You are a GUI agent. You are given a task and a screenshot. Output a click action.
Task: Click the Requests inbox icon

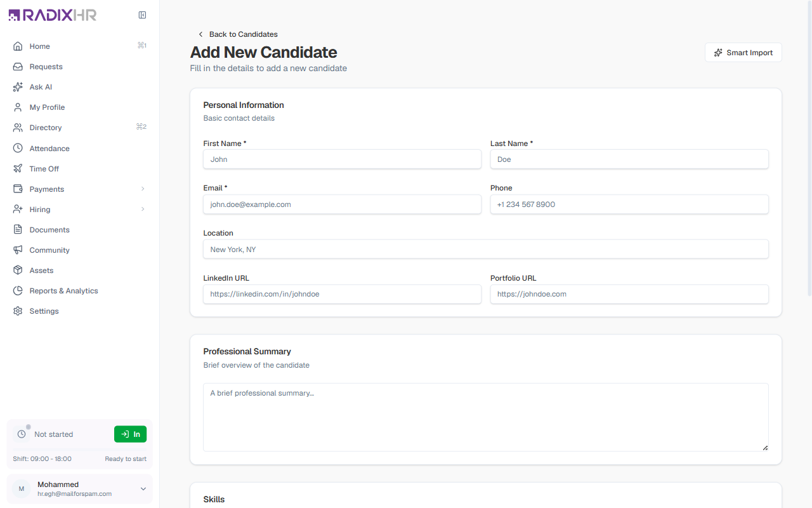18,67
